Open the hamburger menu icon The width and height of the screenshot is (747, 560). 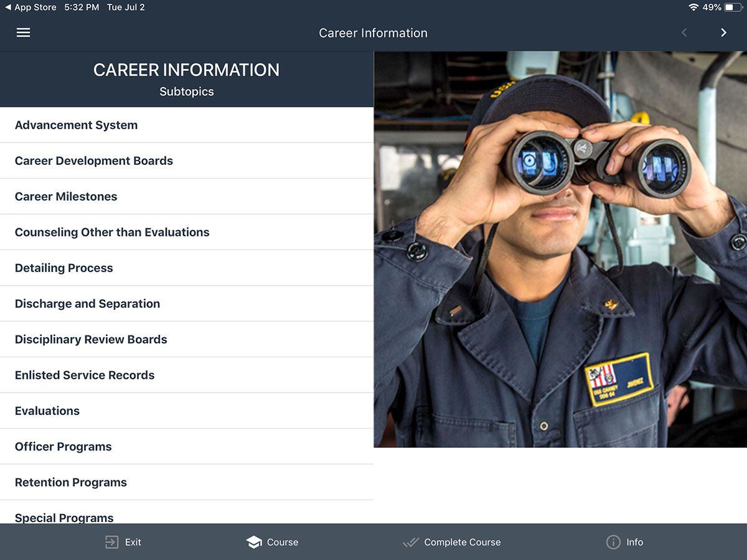click(23, 33)
